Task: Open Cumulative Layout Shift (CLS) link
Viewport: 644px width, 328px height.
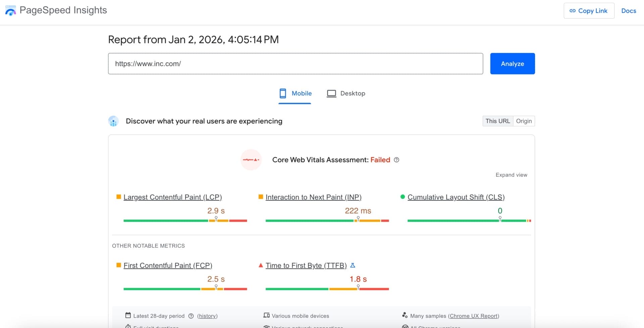Action: (x=456, y=197)
